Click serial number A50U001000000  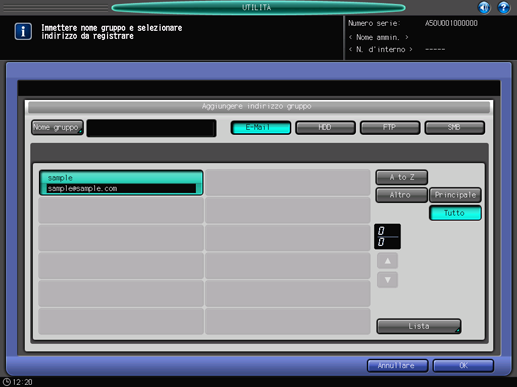(x=451, y=23)
